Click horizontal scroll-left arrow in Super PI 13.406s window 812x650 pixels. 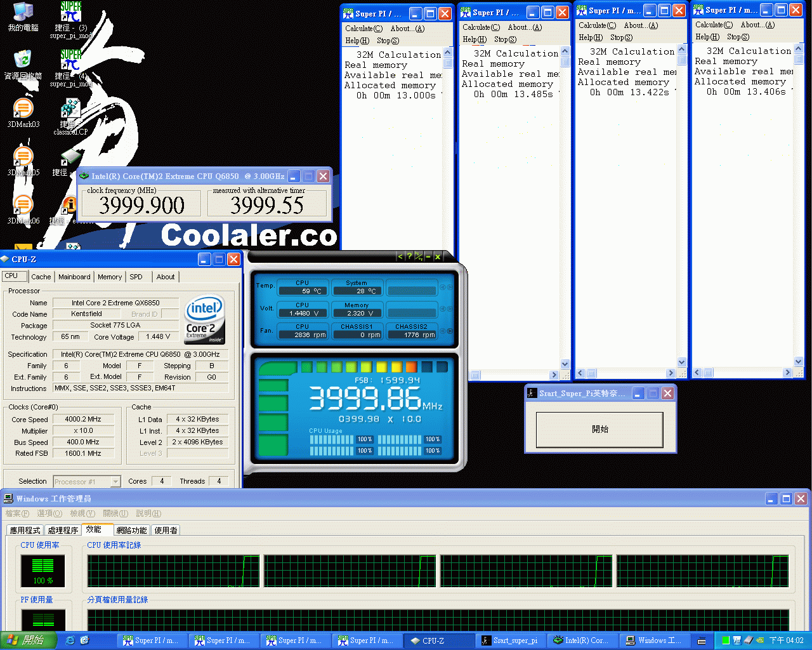tap(697, 373)
